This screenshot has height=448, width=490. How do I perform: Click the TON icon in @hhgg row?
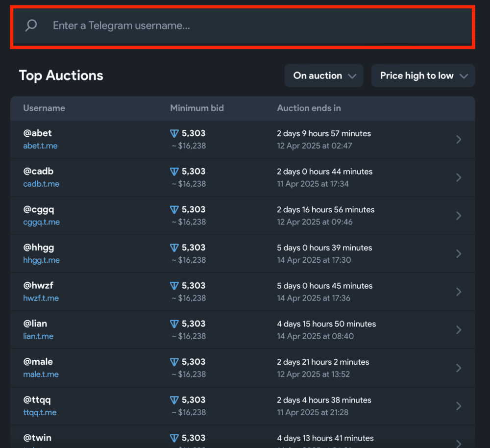point(174,248)
